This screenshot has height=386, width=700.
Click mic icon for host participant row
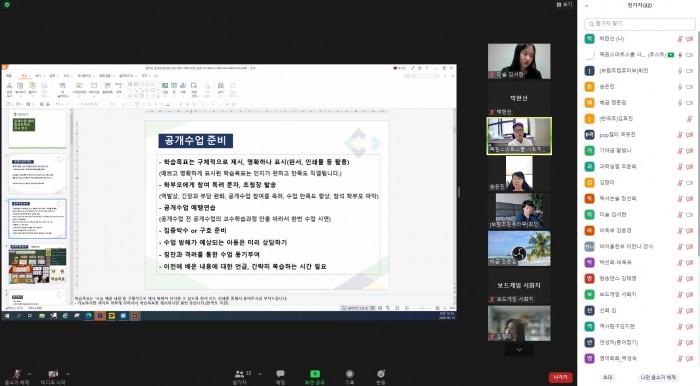pos(680,55)
